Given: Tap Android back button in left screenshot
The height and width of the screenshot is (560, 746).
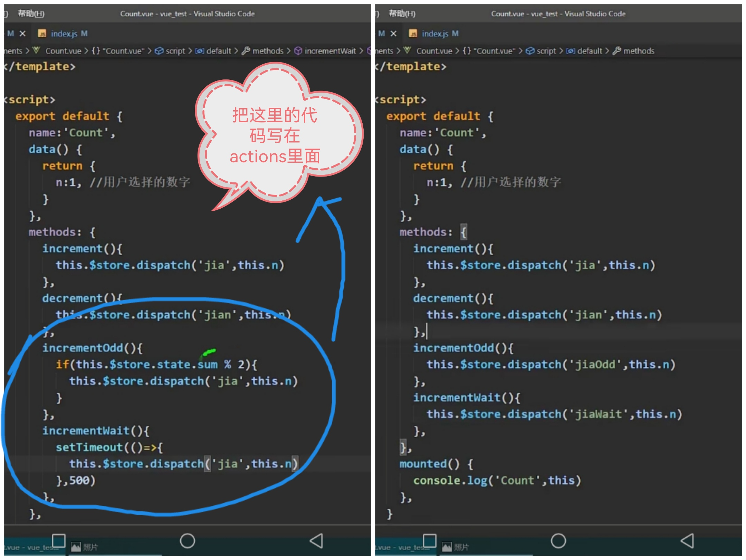Looking at the screenshot, I should (x=316, y=541).
